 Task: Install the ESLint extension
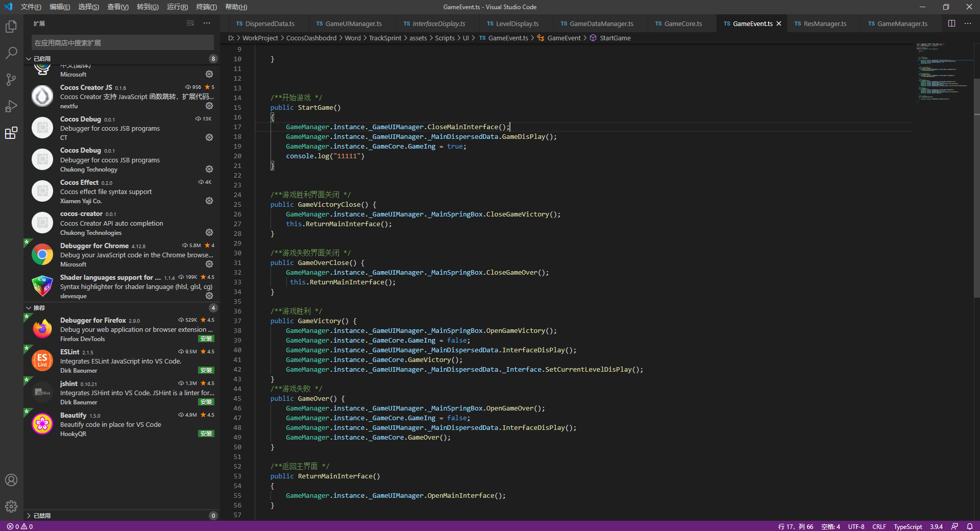206,370
